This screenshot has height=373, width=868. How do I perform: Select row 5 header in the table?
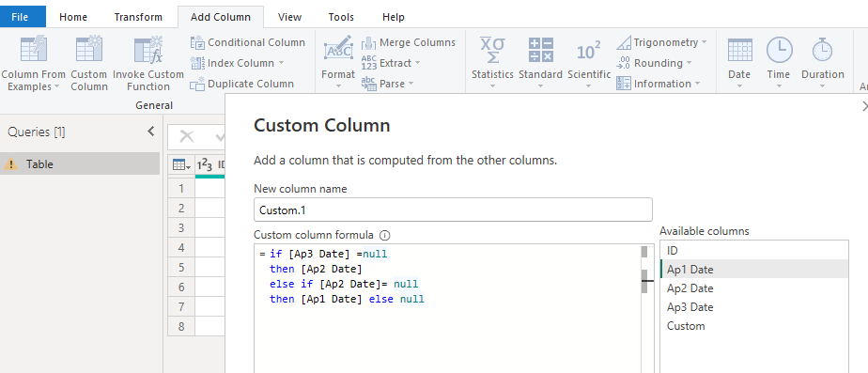point(181,267)
